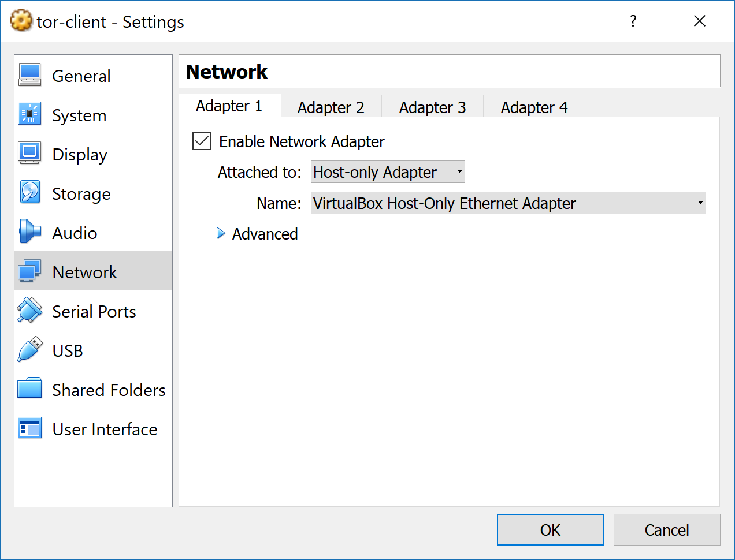Go to Display settings category
The height and width of the screenshot is (560, 735).
point(94,154)
